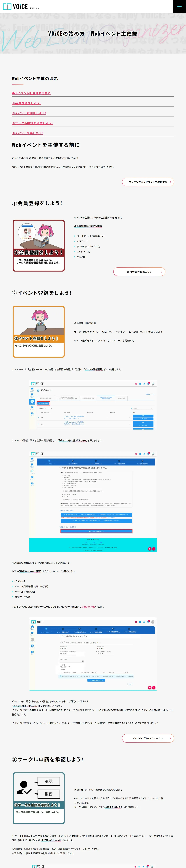
Task: Click the 'デフォルトのサークル名' list item
Action: [89, 246]
